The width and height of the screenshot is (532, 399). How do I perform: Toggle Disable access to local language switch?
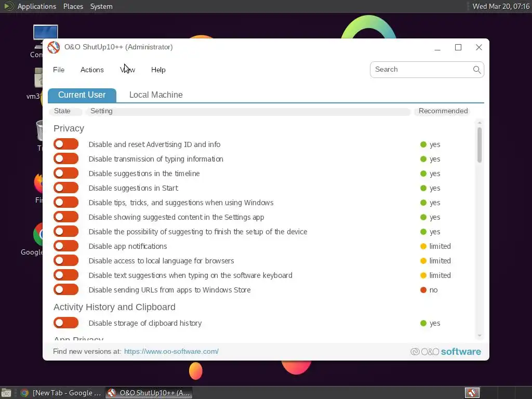tap(66, 261)
